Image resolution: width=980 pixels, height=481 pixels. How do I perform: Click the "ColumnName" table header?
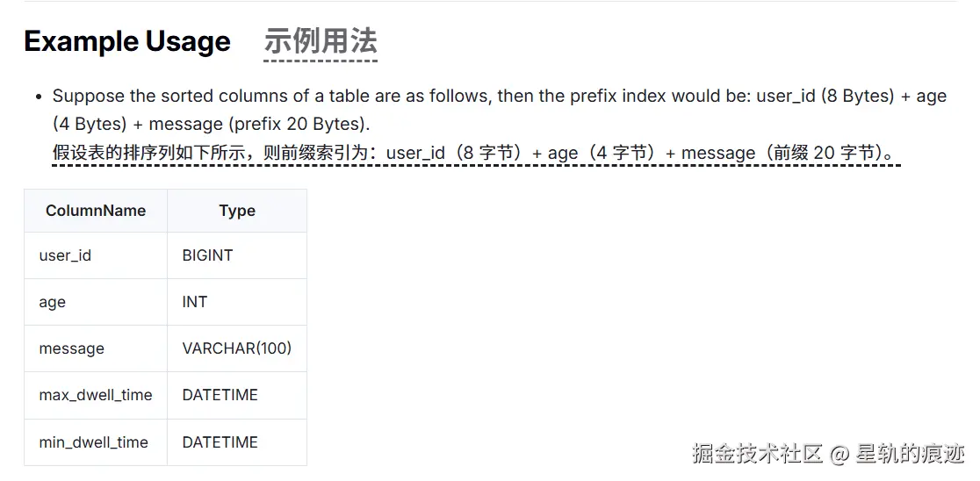point(96,211)
